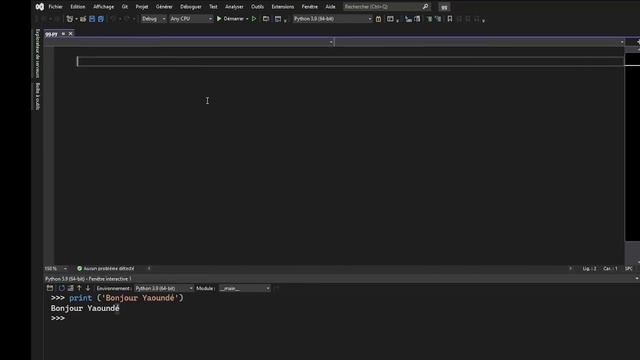Viewport: 640px width, 360px height.
Task: Click the interrupt execution icon in interactive window
Action: 71,288
